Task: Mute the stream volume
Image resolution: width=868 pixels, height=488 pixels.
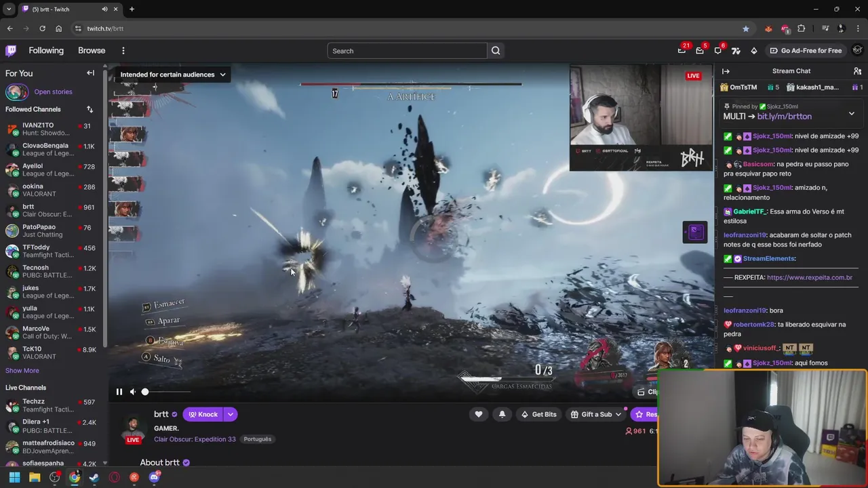Action: (x=133, y=392)
